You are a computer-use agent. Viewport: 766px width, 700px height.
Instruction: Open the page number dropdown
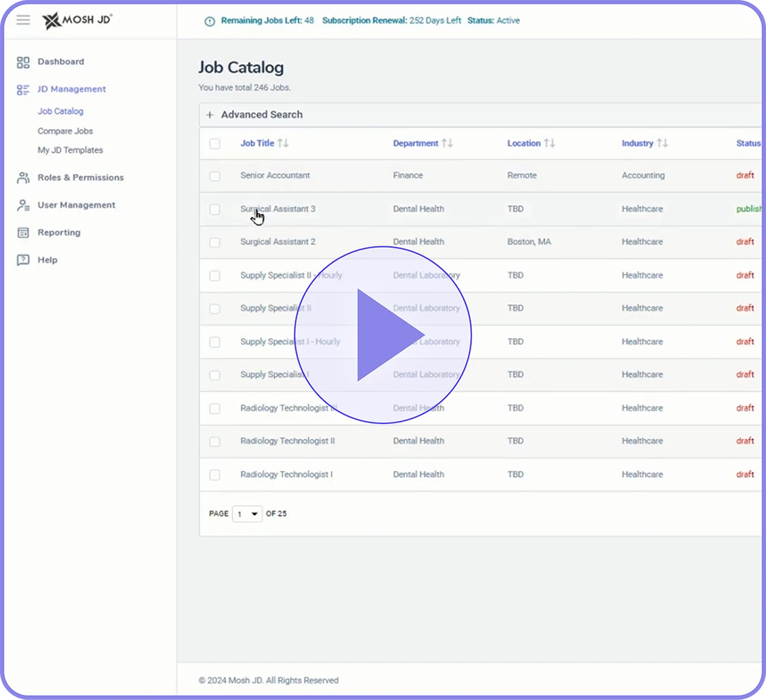247,514
